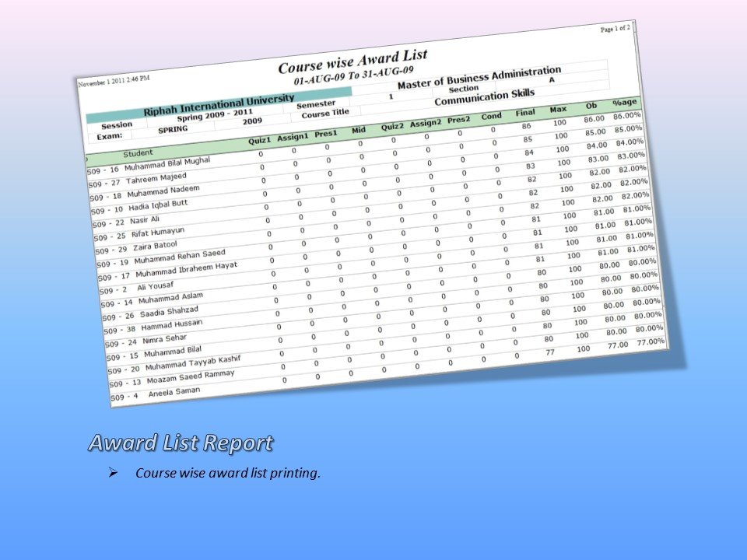Select the 'Student' column header
This screenshot has width=747, height=560.
click(138, 153)
